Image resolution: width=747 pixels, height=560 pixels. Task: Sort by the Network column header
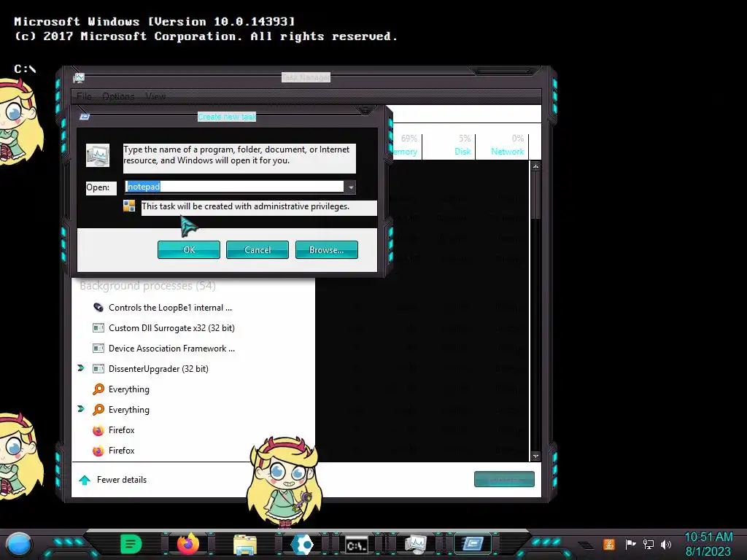(x=502, y=145)
